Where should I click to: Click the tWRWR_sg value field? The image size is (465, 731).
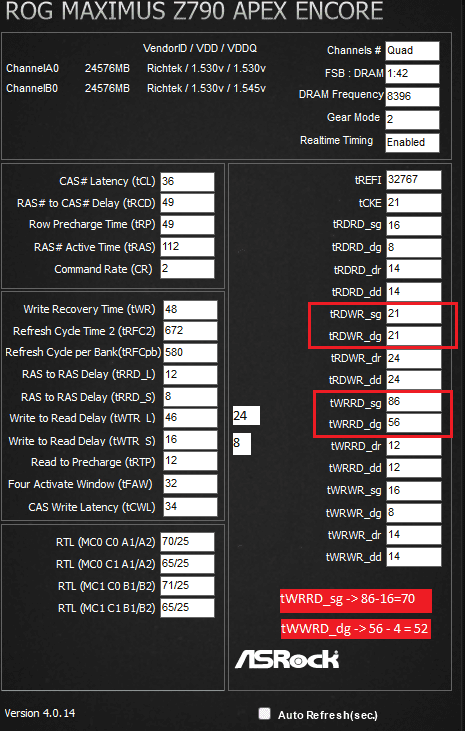[x=414, y=490]
